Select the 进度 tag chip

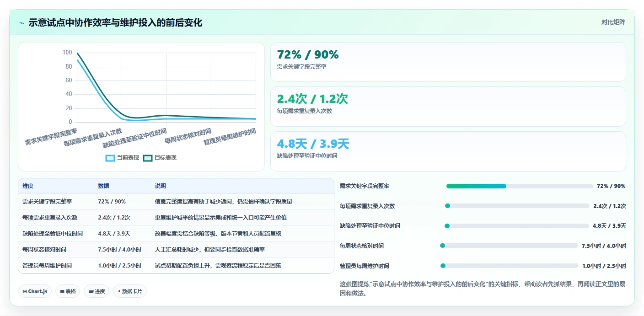[x=97, y=291]
